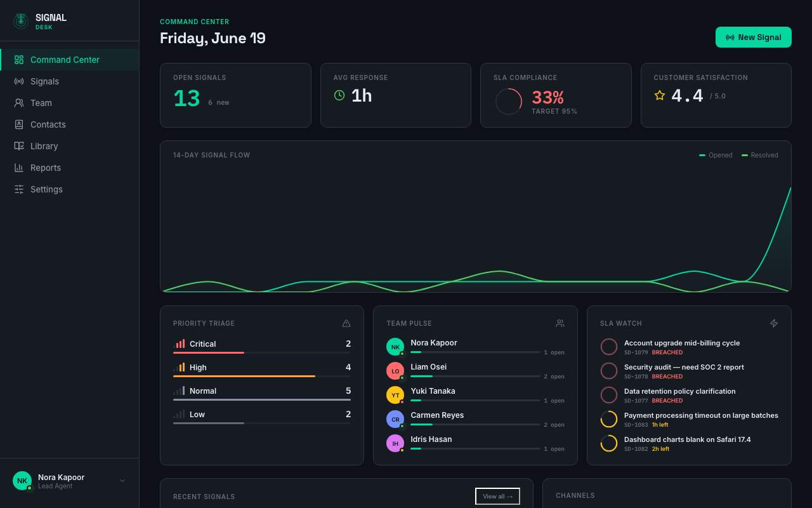The height and width of the screenshot is (508, 812).
Task: Click the Open Signals count 13
Action: click(187, 98)
